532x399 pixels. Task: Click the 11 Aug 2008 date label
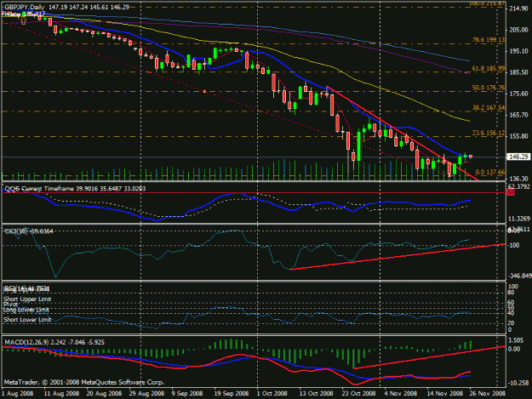click(61, 394)
